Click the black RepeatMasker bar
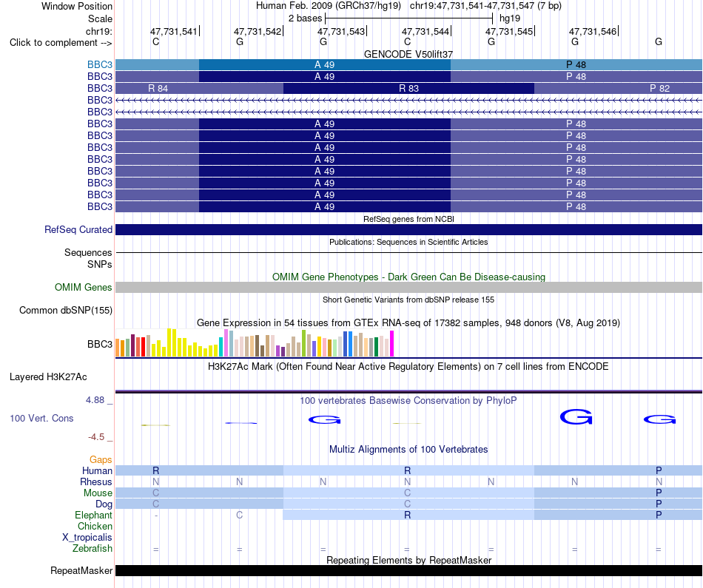 click(x=408, y=570)
